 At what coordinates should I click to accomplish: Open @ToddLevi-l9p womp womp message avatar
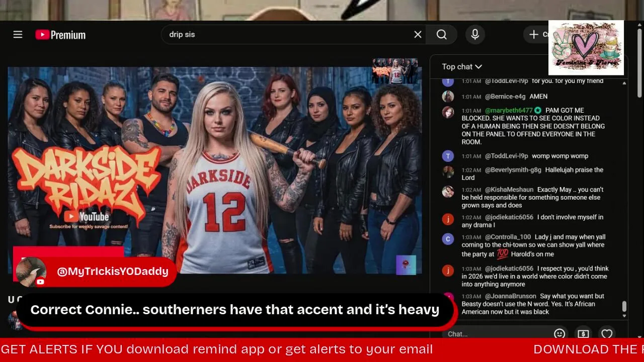click(448, 156)
